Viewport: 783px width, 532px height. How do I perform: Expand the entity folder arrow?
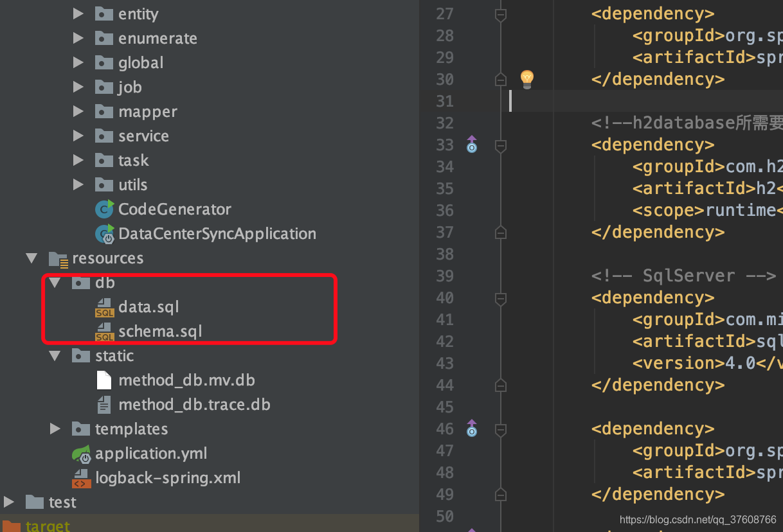tap(78, 13)
